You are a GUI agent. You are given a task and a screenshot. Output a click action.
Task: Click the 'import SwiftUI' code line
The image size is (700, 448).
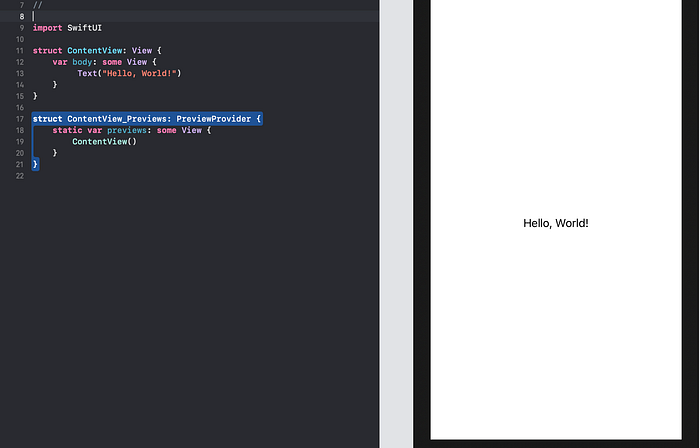(67, 28)
